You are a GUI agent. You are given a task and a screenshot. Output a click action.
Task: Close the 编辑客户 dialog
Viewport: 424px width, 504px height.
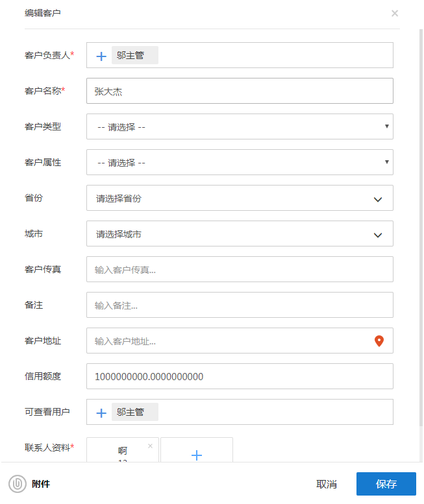[x=395, y=13]
